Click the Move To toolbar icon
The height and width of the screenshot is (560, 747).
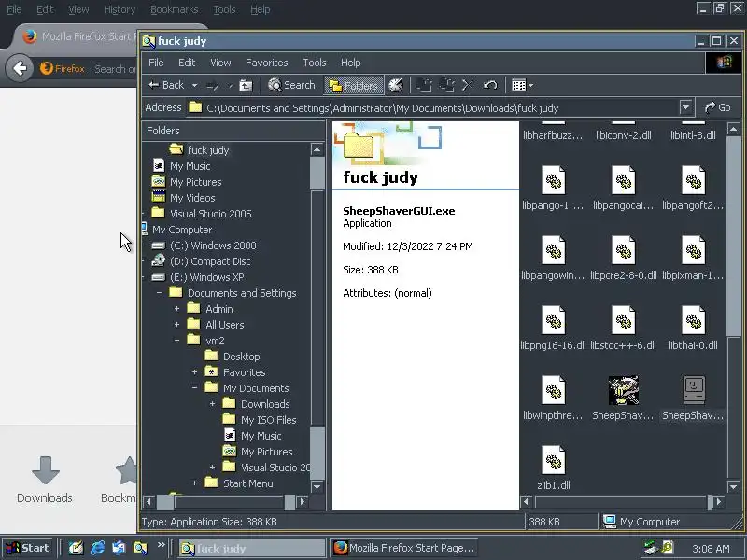pyautogui.click(x=424, y=86)
